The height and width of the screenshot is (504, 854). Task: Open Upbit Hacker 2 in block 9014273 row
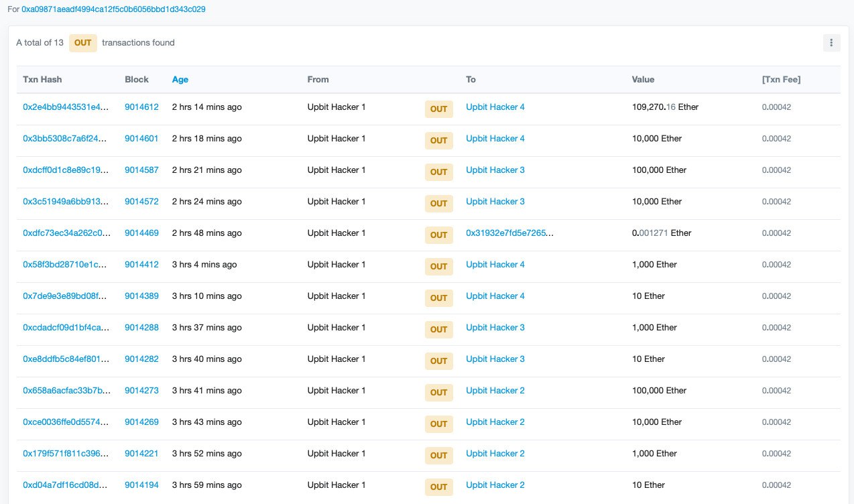(495, 390)
